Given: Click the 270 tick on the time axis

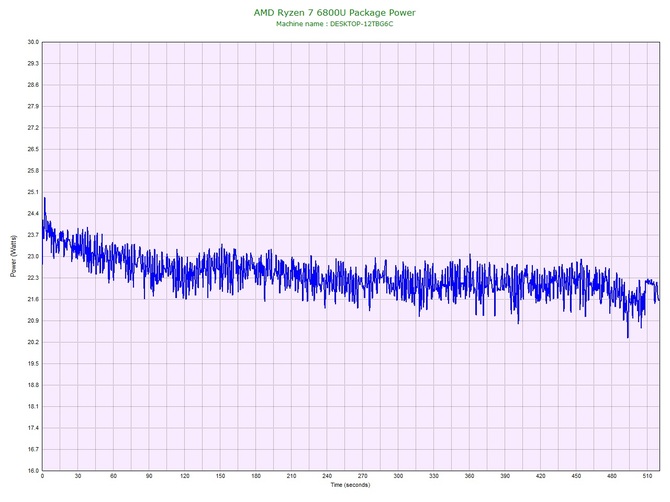Looking at the screenshot, I should 363,476.
